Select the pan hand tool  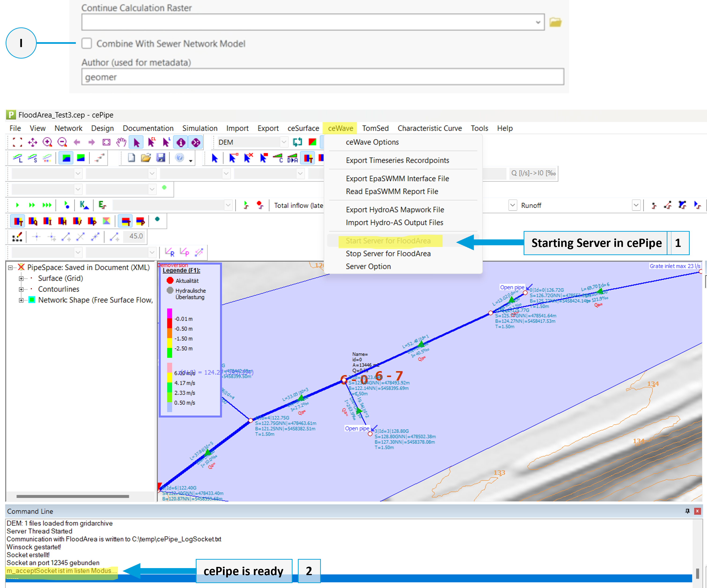click(121, 142)
